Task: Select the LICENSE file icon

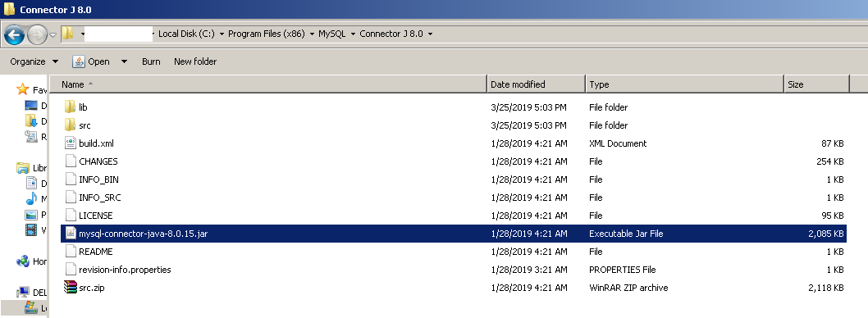Action: (x=70, y=215)
